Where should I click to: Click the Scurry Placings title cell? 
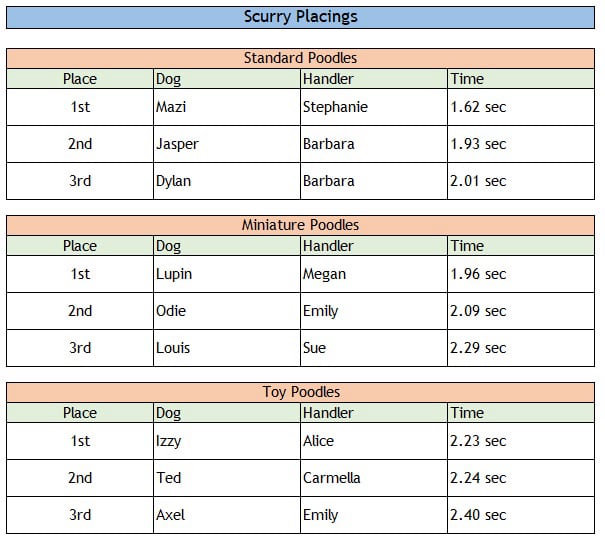point(300,16)
